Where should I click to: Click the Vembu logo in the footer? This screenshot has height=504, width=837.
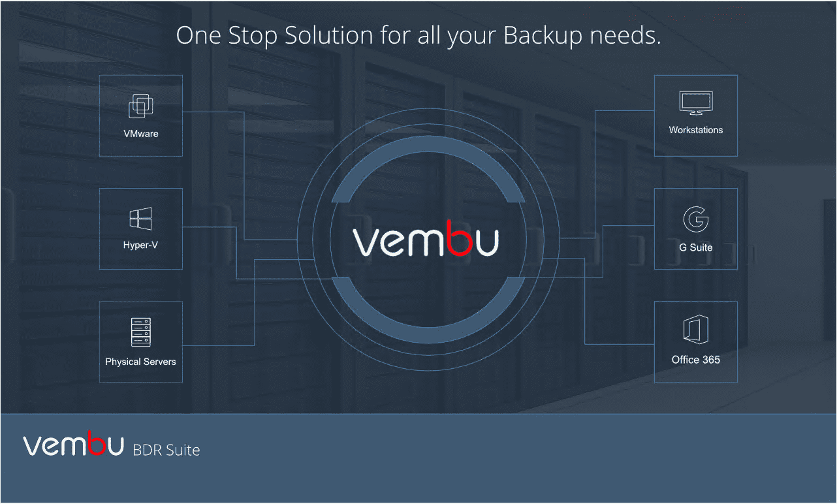coord(74,444)
